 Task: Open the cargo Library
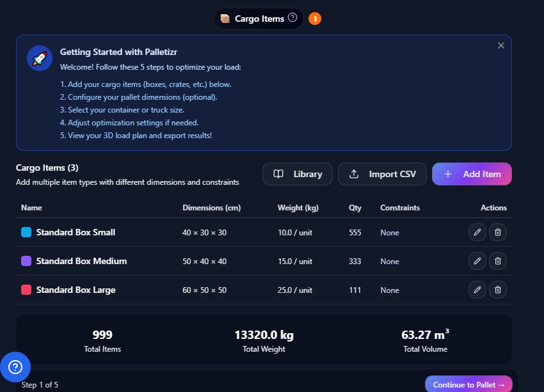(x=297, y=174)
